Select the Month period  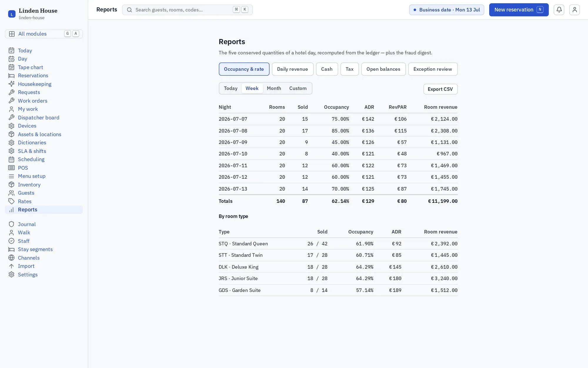274,88
